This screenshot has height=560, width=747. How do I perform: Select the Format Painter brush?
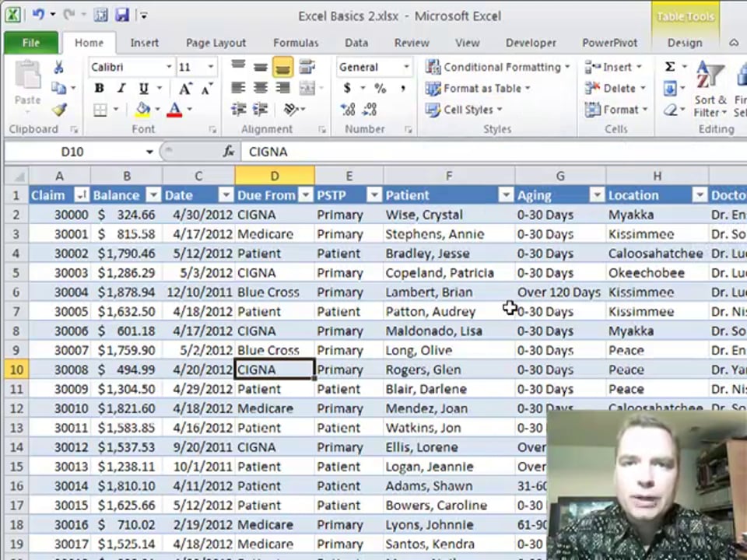(59, 110)
